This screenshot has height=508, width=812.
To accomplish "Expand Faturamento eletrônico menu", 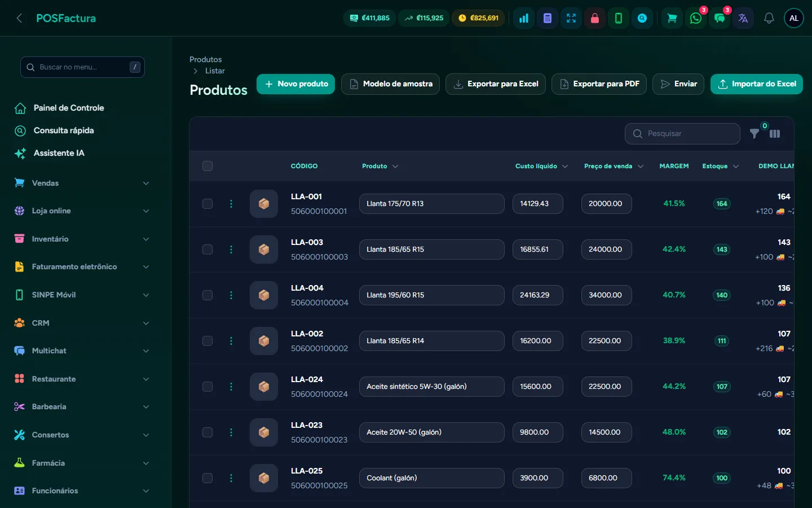I will point(82,267).
